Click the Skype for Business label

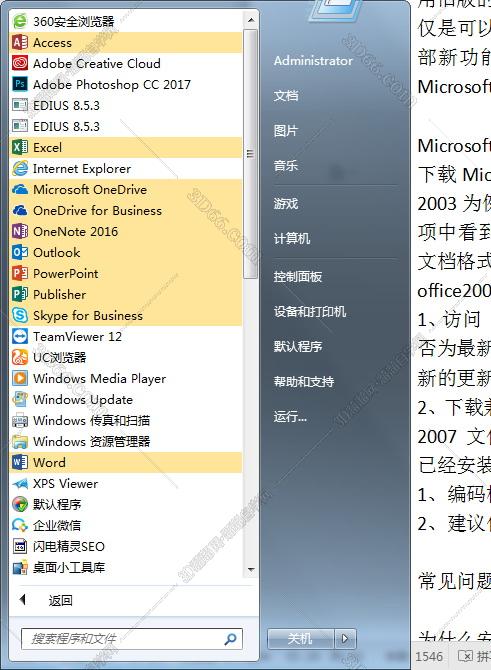pyautogui.click(x=88, y=315)
